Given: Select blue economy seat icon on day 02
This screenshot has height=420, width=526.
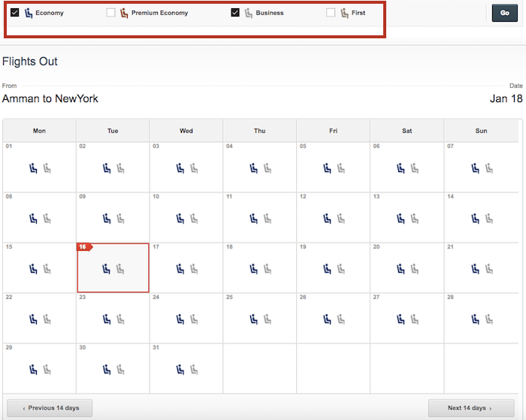Looking at the screenshot, I should point(107,168).
